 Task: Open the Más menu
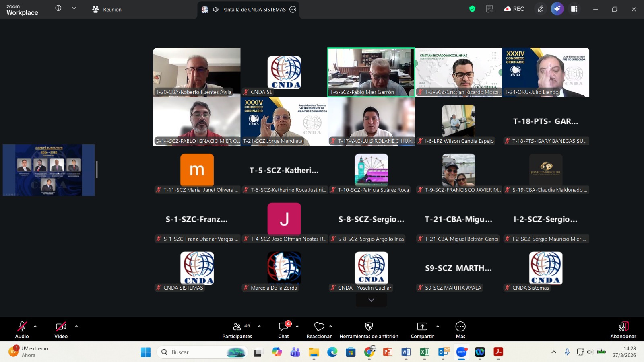click(460, 330)
